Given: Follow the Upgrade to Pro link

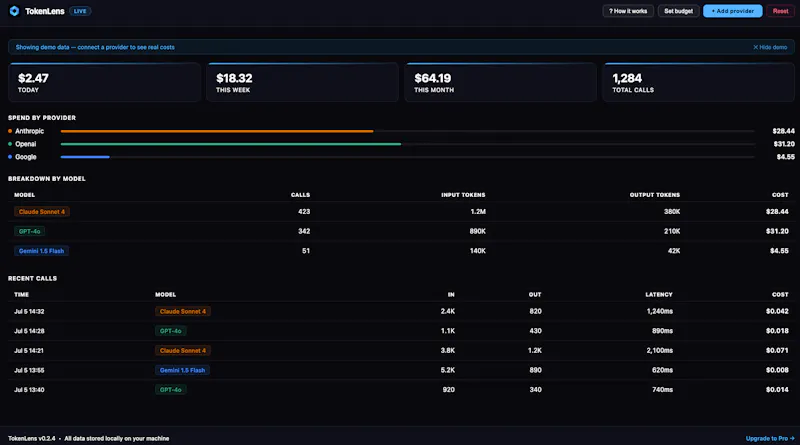Looking at the screenshot, I should click(x=770, y=438).
